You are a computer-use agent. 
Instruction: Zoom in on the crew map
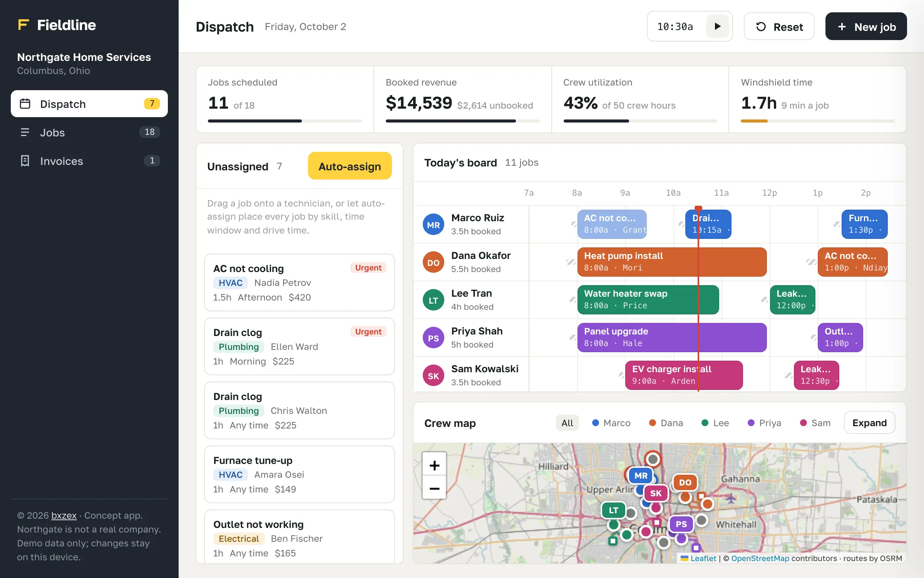[434, 465]
